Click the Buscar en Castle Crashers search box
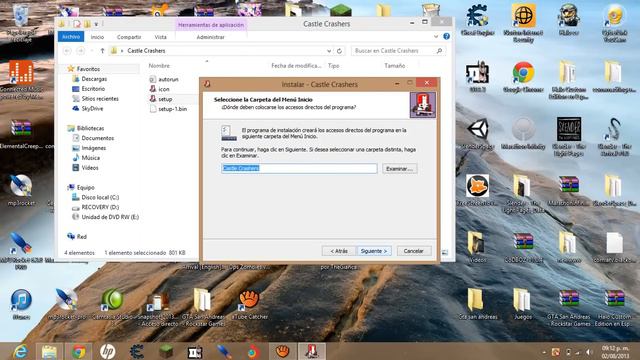640x360 pixels. click(397, 51)
